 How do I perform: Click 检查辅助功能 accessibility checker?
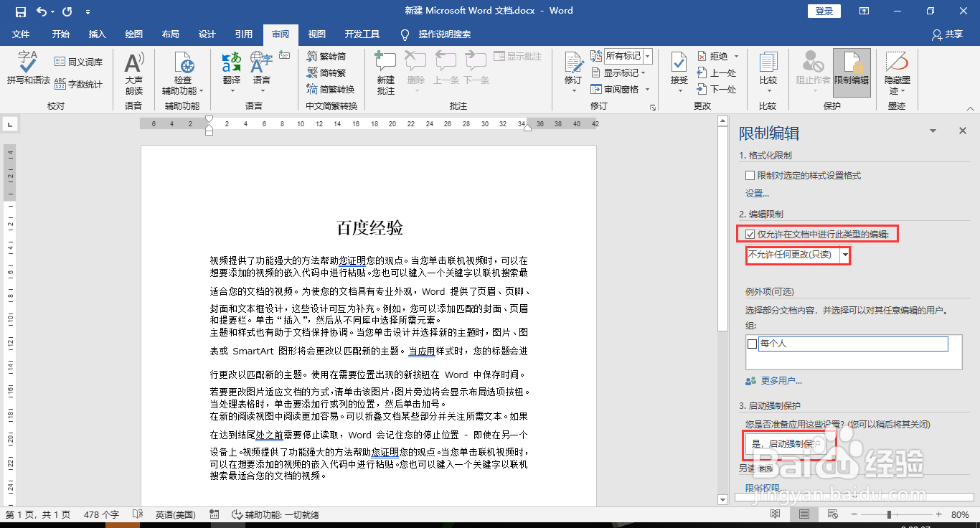pos(183,73)
